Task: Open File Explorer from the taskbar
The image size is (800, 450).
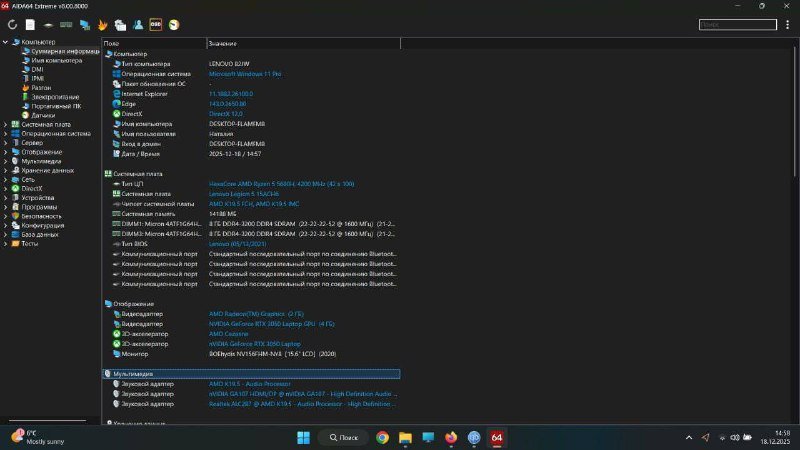Action: click(x=406, y=437)
